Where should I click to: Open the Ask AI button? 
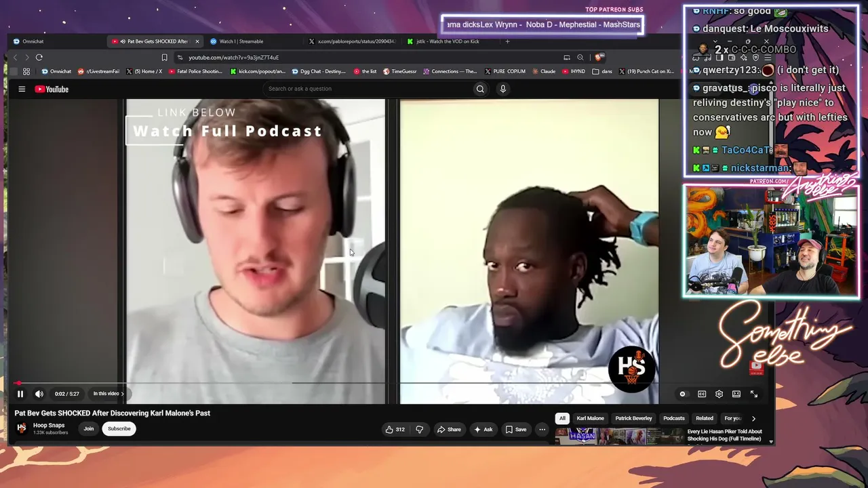click(484, 429)
